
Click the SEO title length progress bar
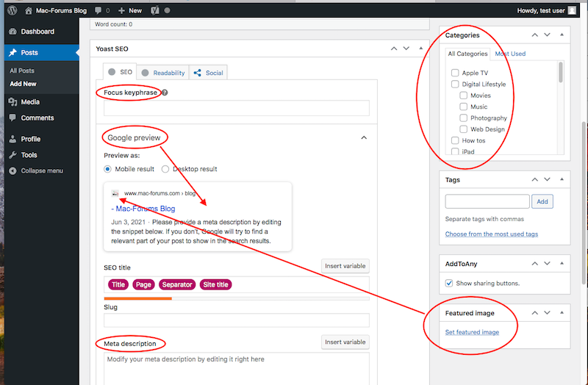pos(236,298)
